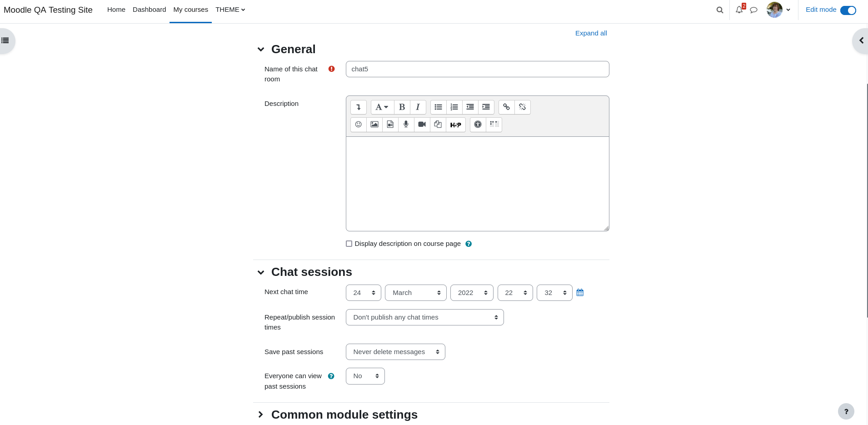Viewport: 868px width, 425px height.
Task: Open Repeat/publish session times dropdown
Action: tap(425, 317)
